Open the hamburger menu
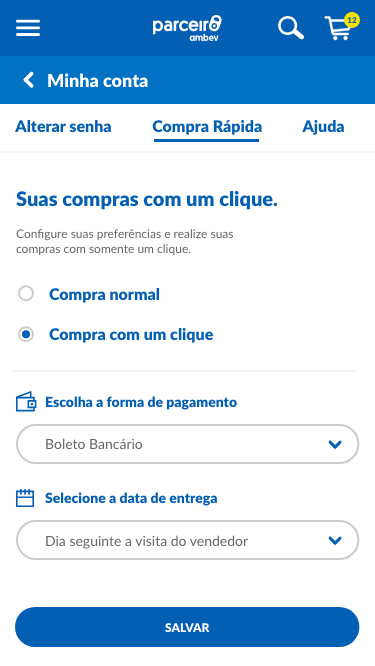 (x=28, y=28)
